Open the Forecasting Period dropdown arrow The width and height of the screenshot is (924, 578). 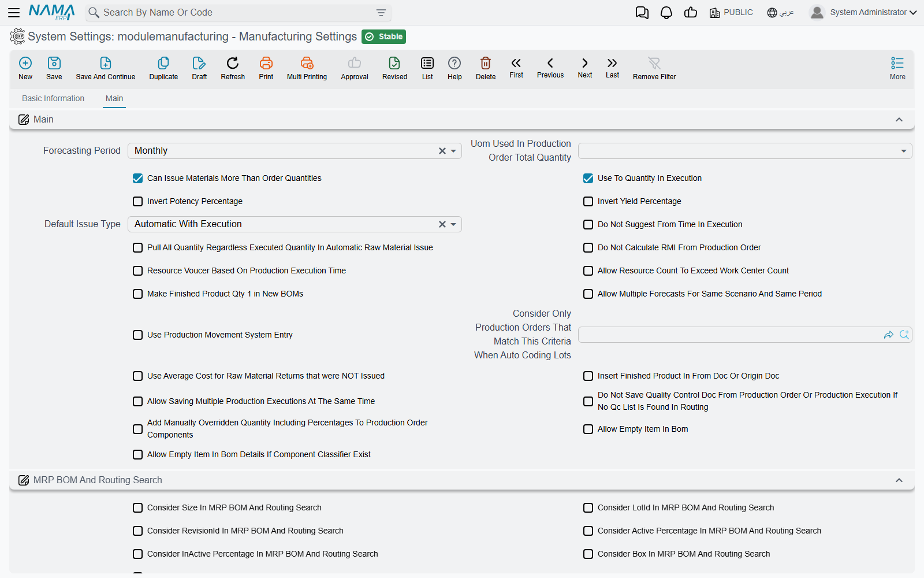pos(453,151)
